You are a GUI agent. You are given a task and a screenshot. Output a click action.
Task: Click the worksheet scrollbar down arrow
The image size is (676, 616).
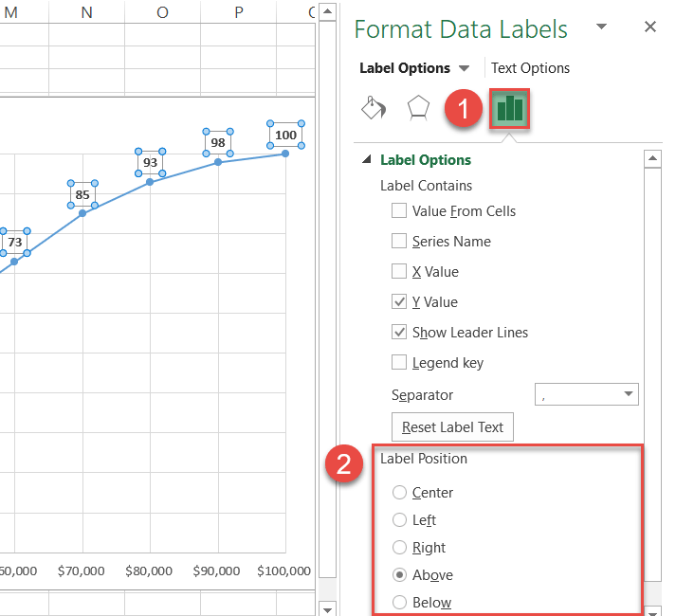click(328, 609)
